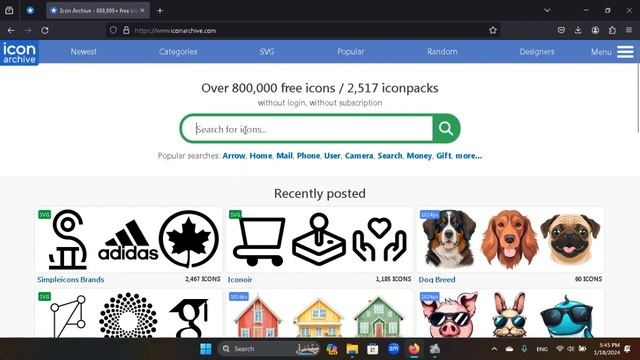Search popular term Home
The height and width of the screenshot is (360, 640).
[261, 156]
